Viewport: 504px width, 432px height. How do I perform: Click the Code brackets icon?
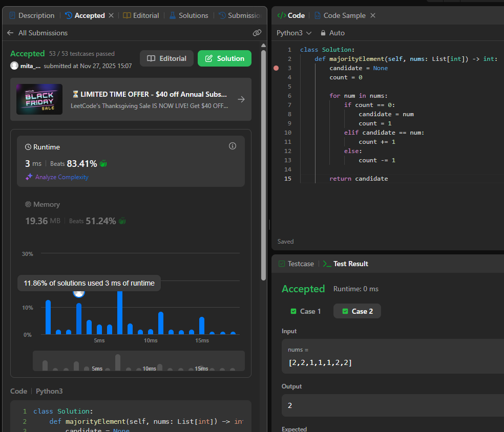(x=282, y=15)
